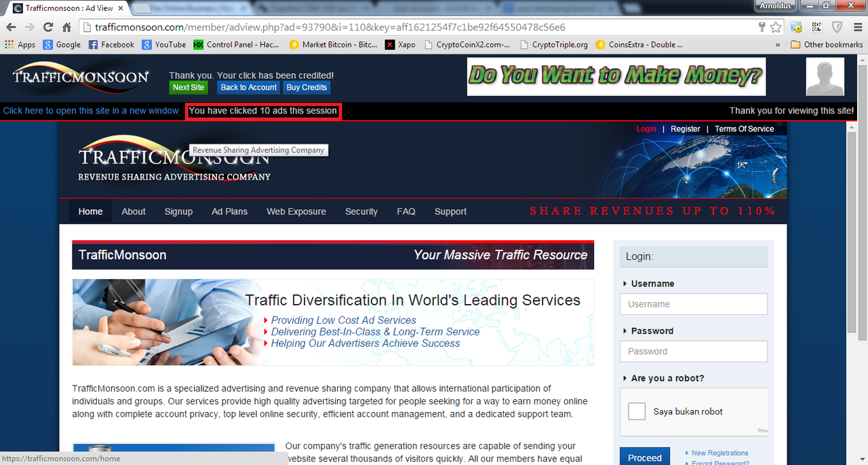The width and height of the screenshot is (868, 465).
Task: Click the Back to Account button
Action: [249, 88]
